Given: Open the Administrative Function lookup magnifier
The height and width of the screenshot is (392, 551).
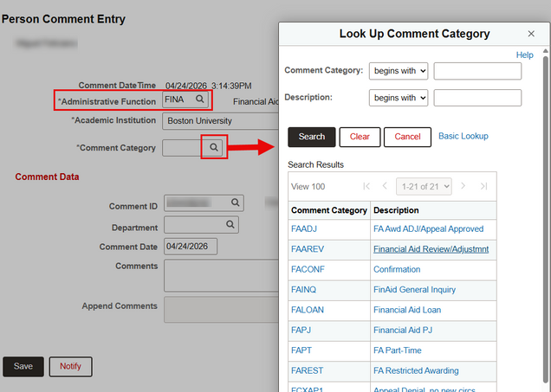Looking at the screenshot, I should tap(199, 100).
